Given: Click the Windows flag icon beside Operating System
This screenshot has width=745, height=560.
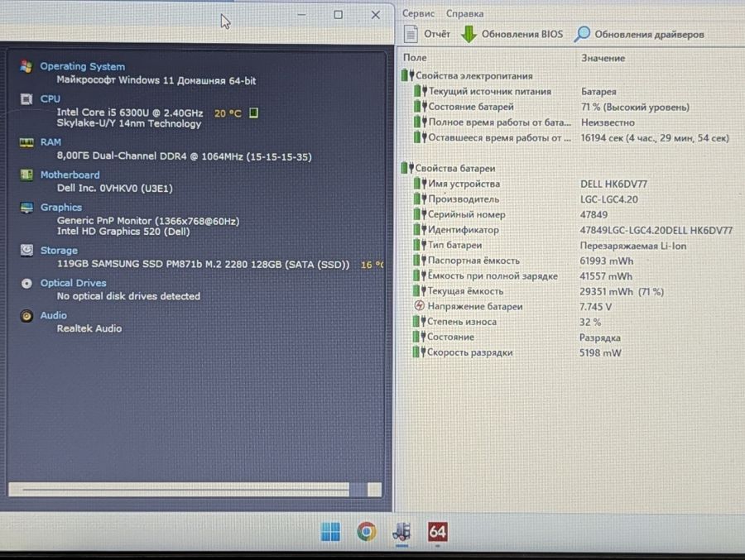Looking at the screenshot, I should pyautogui.click(x=26, y=66).
